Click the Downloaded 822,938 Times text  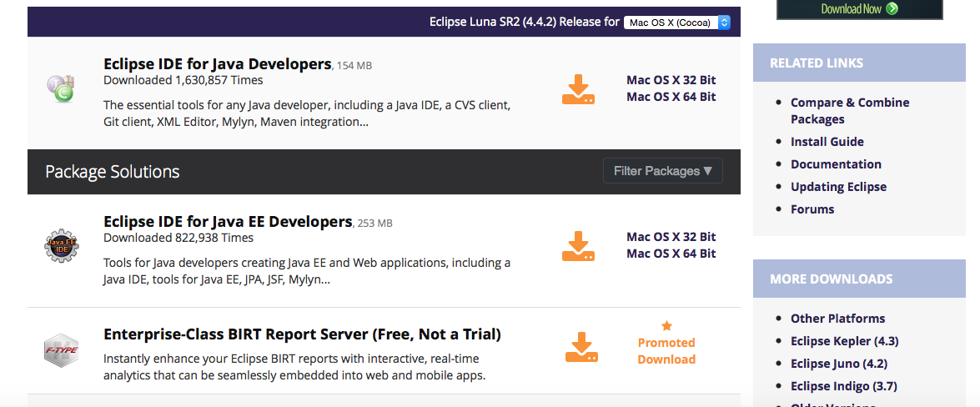click(x=178, y=238)
